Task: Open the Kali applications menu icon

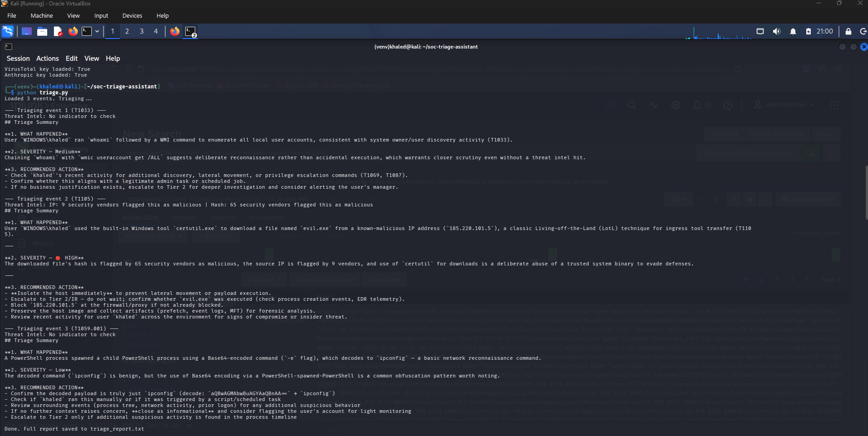Action: (x=8, y=31)
